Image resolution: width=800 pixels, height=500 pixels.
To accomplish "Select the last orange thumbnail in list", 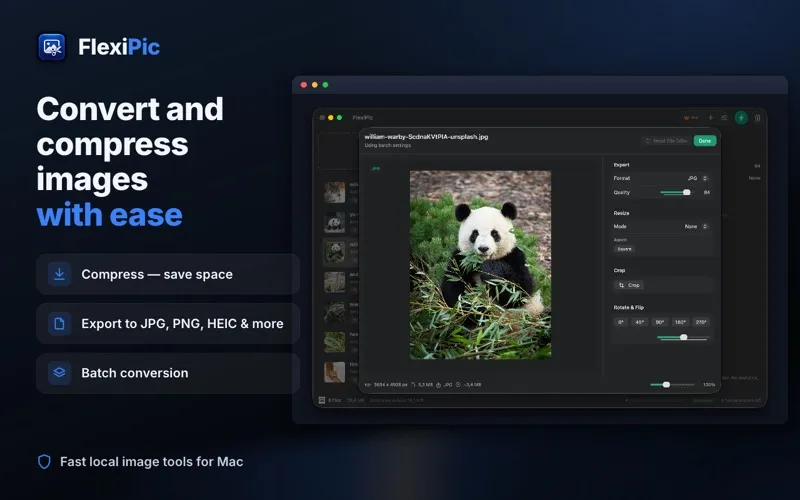I will pos(335,372).
